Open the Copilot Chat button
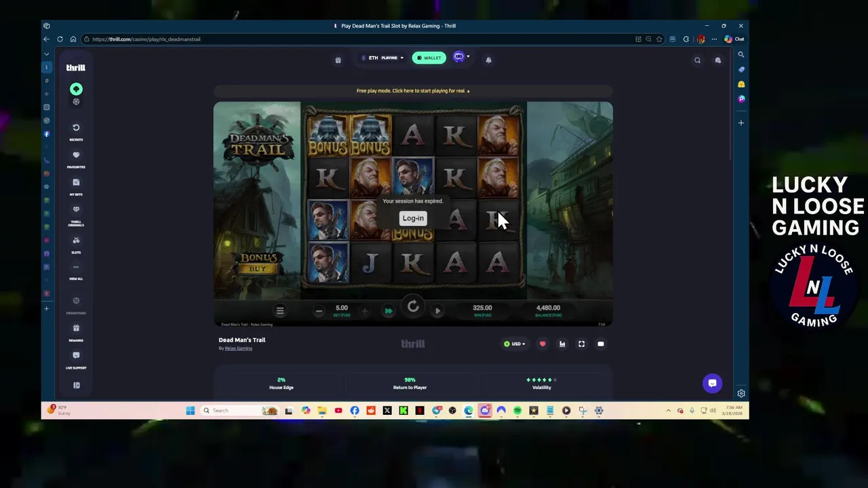 734,39
